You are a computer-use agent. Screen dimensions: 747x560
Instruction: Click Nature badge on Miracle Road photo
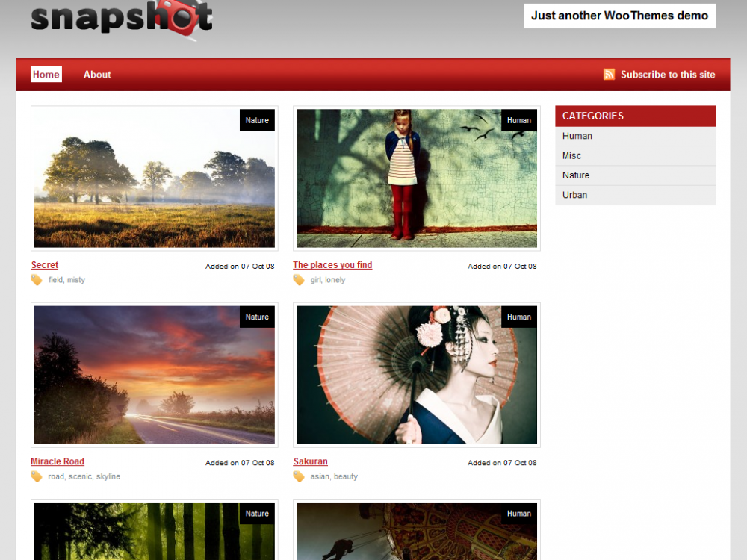point(257,317)
